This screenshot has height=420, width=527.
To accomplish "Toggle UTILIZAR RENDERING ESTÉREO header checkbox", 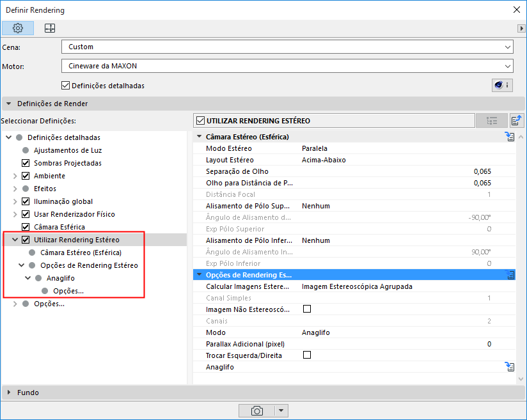I will click(x=201, y=121).
